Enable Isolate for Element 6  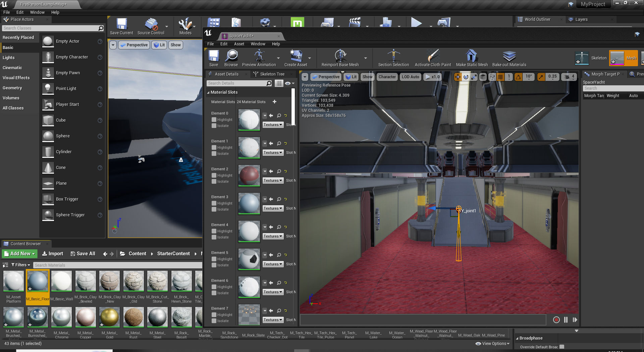(214, 293)
